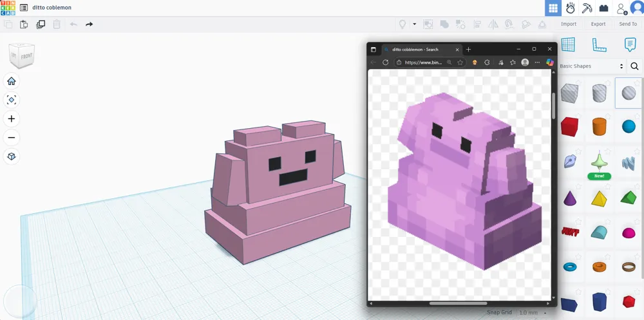Select the Workplane tool icon

click(x=568, y=44)
